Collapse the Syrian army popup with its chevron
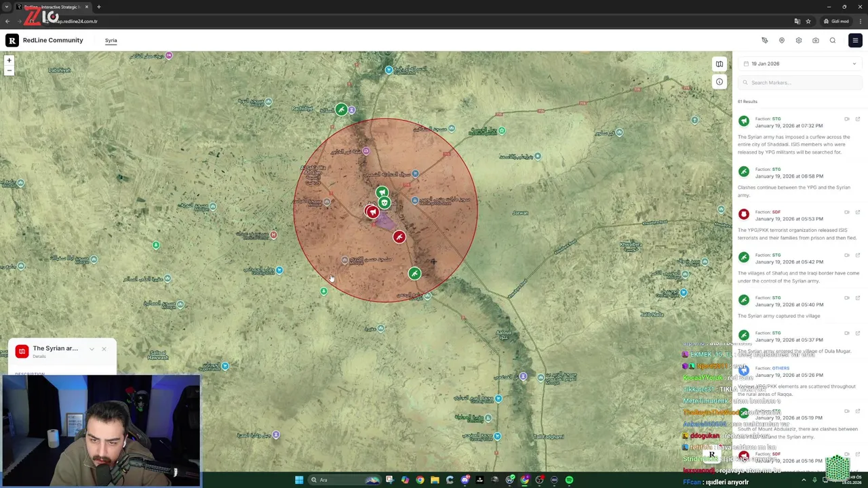This screenshot has height=488, width=868. pos(92,349)
